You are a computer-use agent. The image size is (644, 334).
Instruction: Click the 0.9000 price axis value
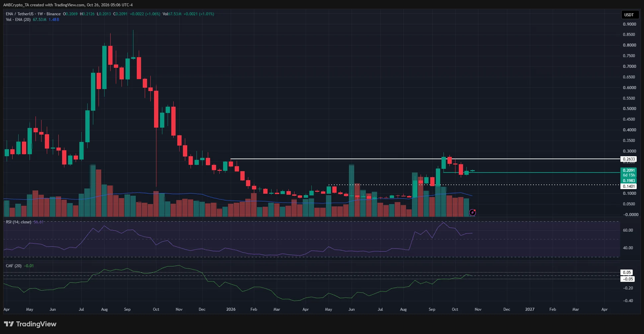(x=629, y=24)
